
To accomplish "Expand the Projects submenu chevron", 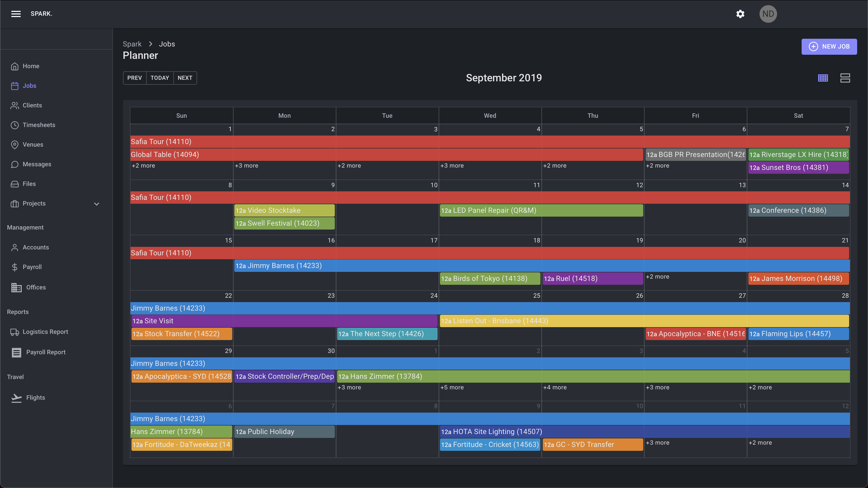I will point(97,204).
